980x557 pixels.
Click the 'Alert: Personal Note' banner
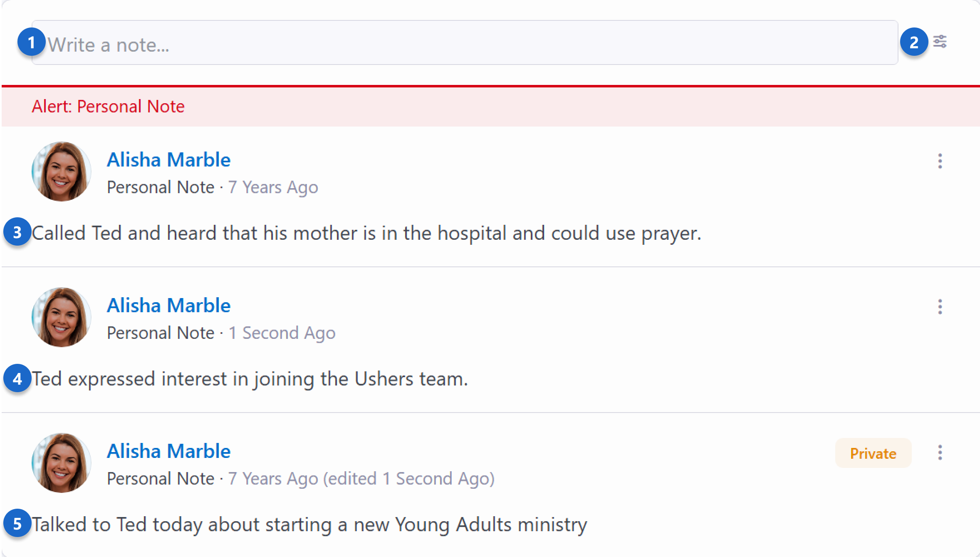point(108,106)
